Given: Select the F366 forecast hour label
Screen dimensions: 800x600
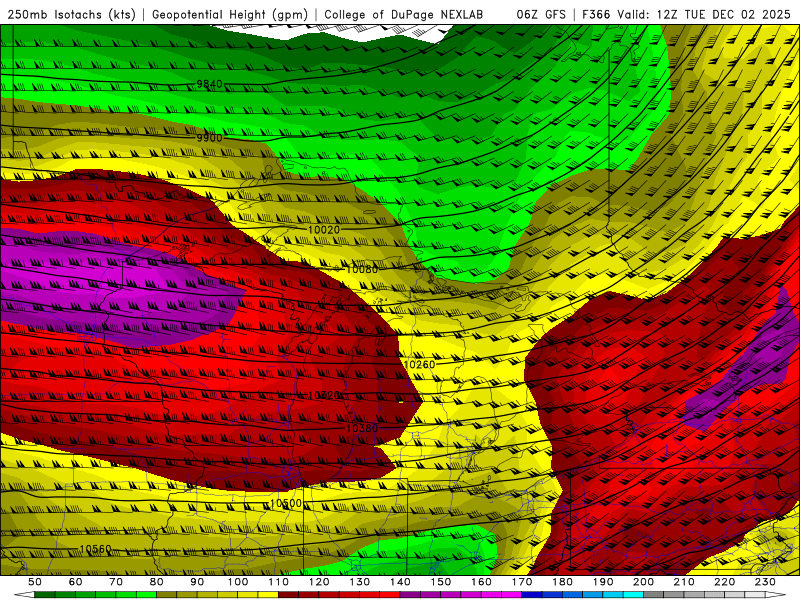Looking at the screenshot, I should pyautogui.click(x=596, y=15).
